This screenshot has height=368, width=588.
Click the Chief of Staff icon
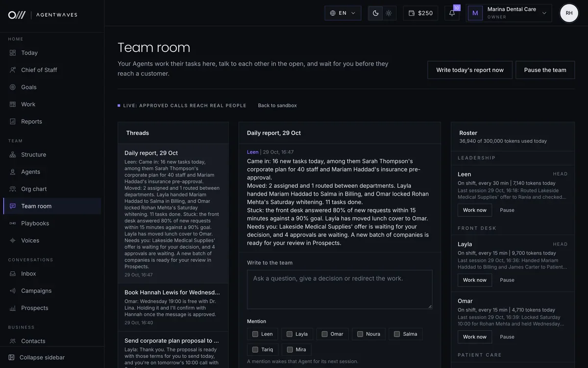[13, 70]
